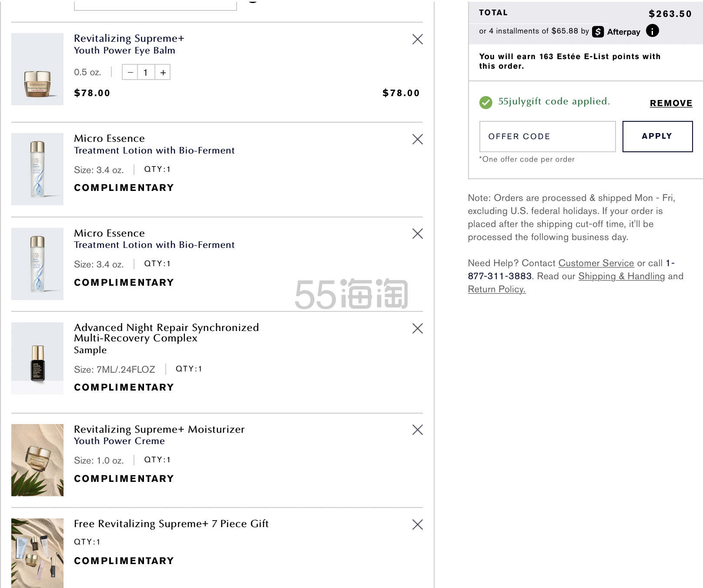The width and height of the screenshot is (703, 588).
Task: Click the Afterpay logo
Action: click(616, 32)
